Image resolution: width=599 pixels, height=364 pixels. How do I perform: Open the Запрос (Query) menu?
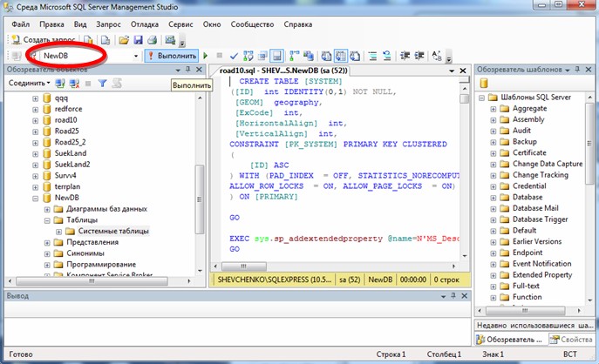pyautogui.click(x=108, y=24)
